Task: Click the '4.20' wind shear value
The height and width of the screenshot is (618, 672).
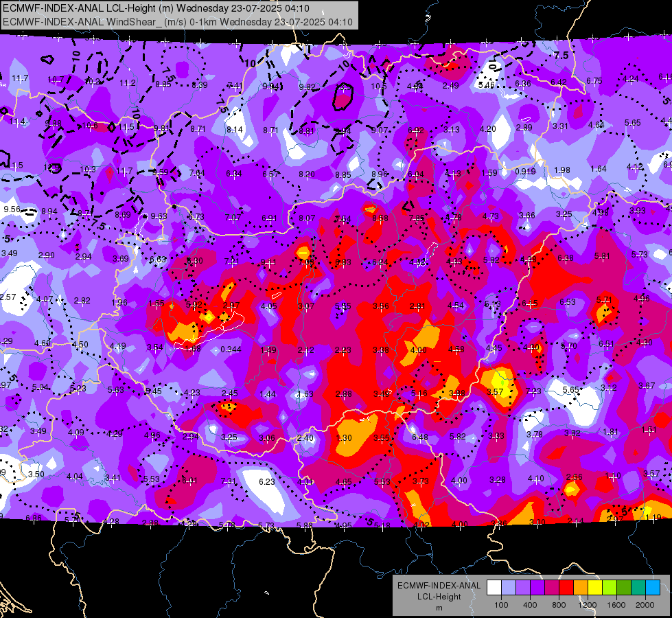Action: [488, 129]
